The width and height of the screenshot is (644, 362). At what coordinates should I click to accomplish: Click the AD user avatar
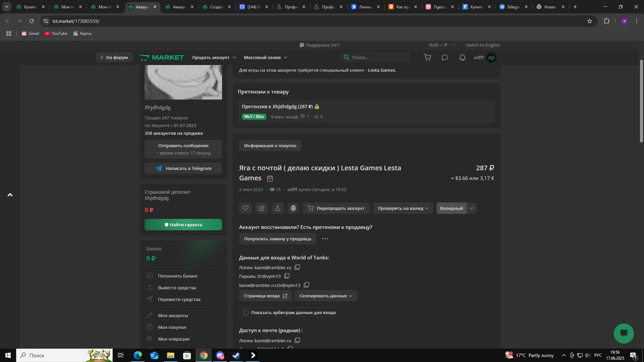click(x=491, y=58)
